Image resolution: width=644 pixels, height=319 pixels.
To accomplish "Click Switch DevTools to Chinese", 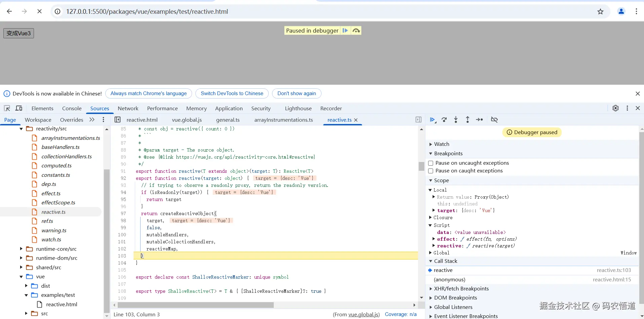I will click(232, 93).
